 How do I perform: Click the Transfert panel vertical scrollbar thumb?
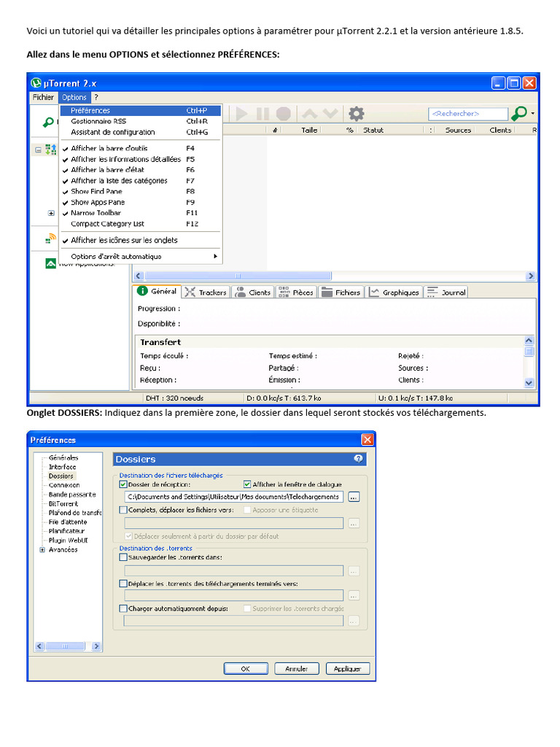pos(529,351)
